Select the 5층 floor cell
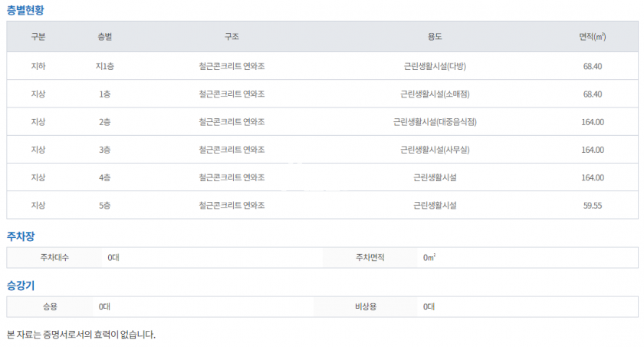Image resolution: width=644 pixels, height=347 pixels. 105,206
